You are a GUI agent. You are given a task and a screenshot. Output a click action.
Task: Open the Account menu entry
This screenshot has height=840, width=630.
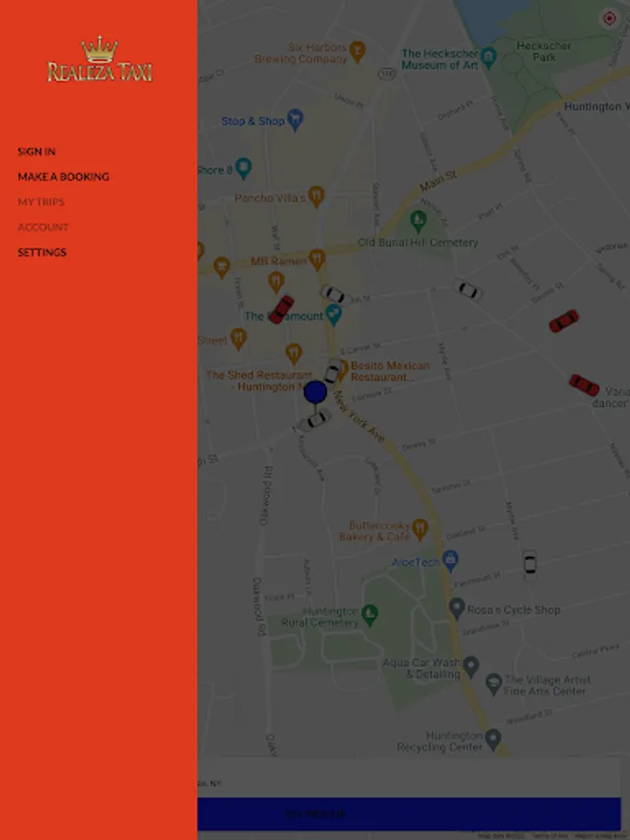tap(43, 227)
